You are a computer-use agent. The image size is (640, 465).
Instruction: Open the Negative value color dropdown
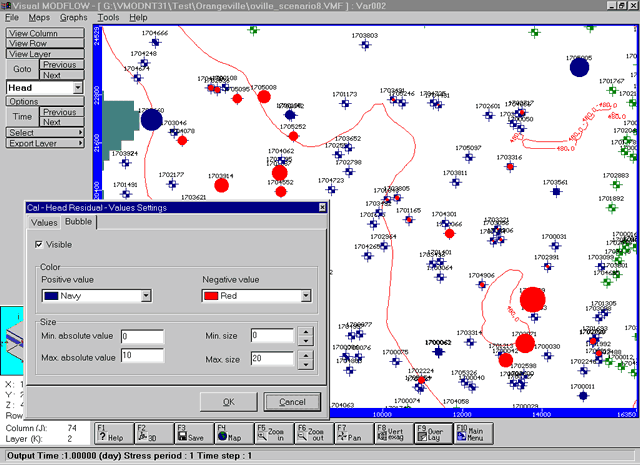(x=306, y=296)
